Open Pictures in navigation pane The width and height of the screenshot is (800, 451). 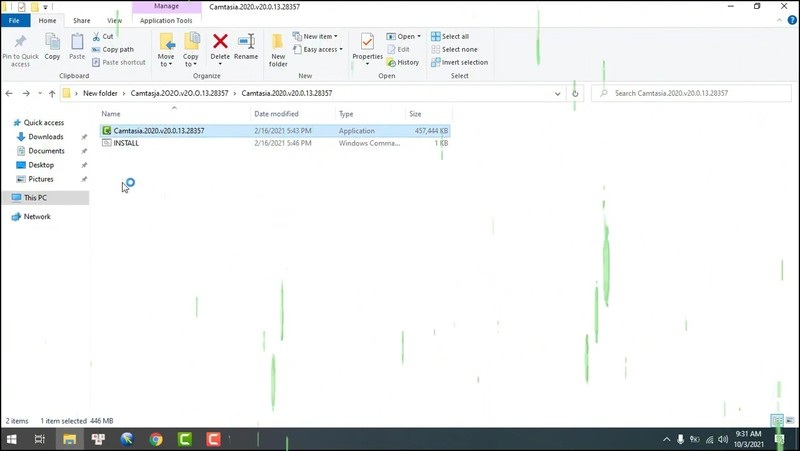[41, 179]
